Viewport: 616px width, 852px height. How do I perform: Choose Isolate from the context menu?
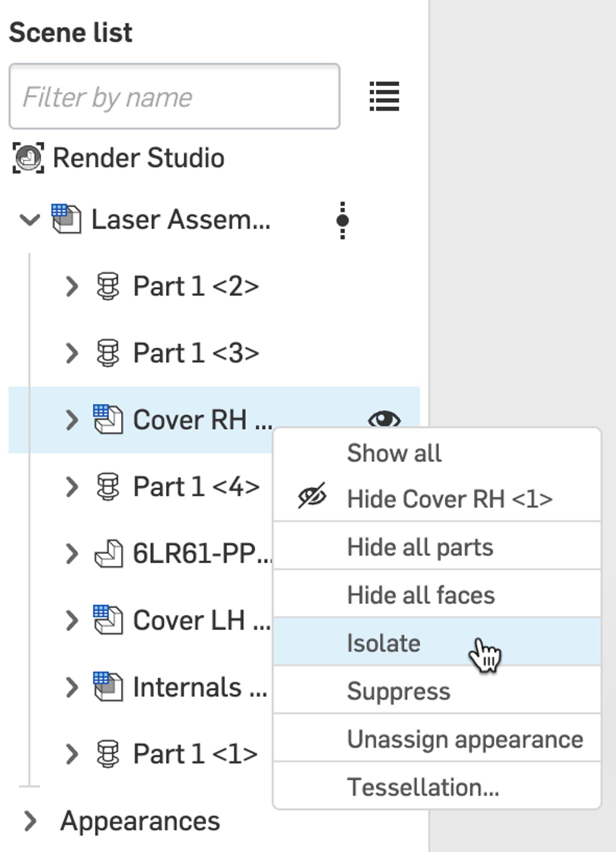[383, 643]
